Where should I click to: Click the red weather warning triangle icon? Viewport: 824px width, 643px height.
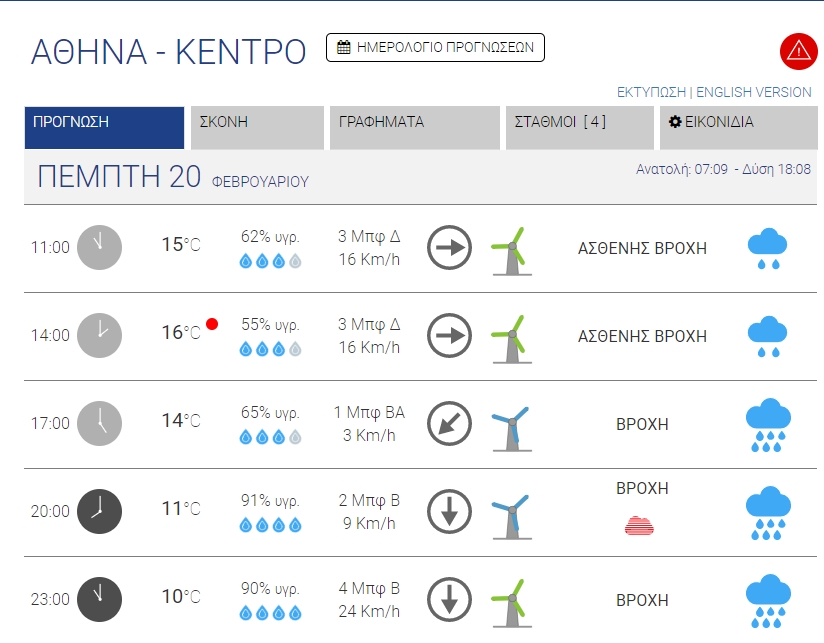point(798,51)
